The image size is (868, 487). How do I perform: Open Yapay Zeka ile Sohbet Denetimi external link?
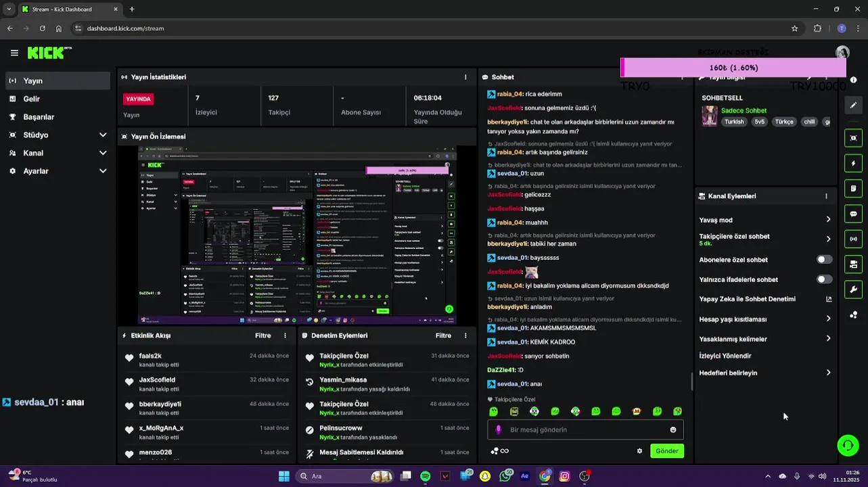[x=829, y=299]
